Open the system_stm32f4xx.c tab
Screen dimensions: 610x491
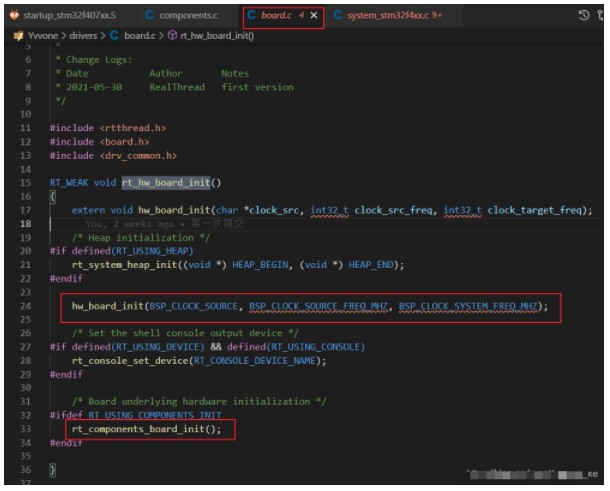(x=394, y=16)
